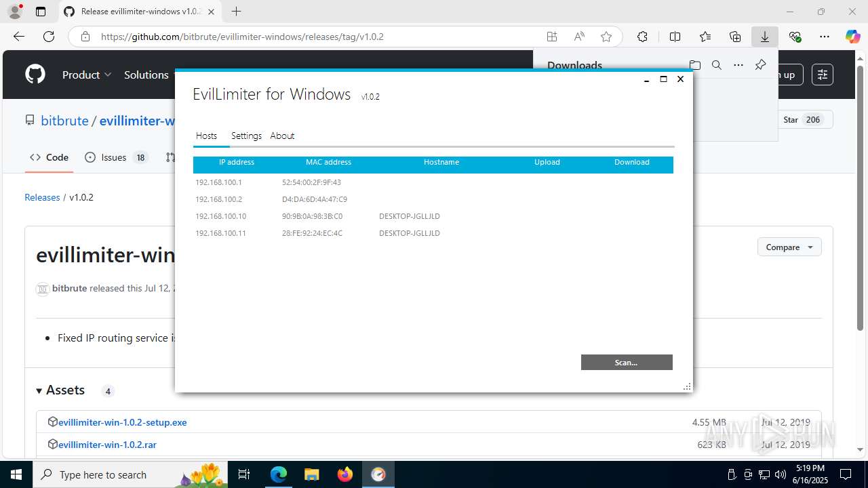868x488 pixels.
Task: Download evillimiter-win-1.0.2-setup.exe asset
Action: 122,422
